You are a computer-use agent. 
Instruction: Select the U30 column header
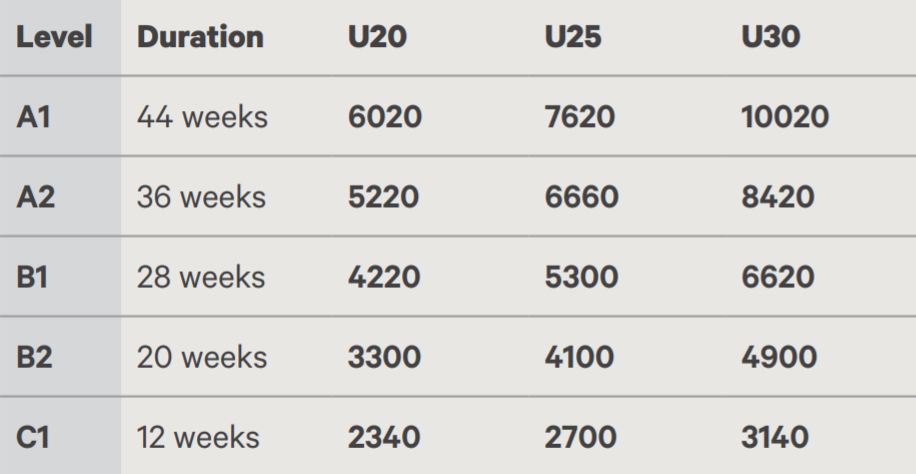pos(771,37)
